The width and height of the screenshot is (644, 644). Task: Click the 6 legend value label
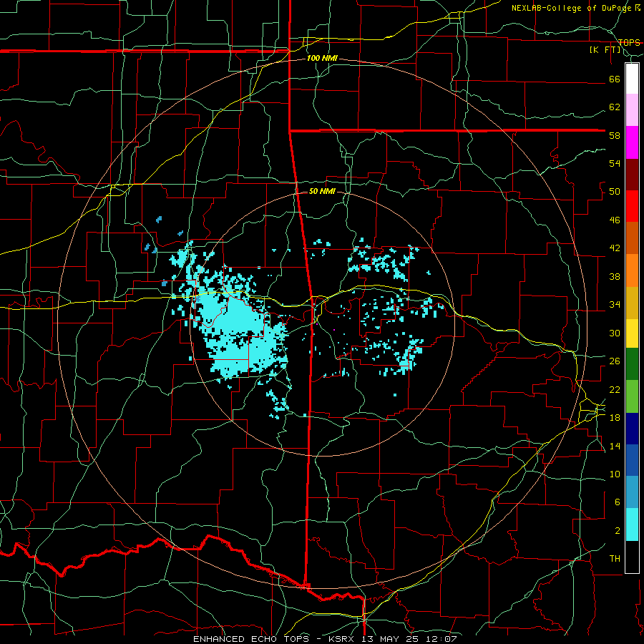tap(617, 502)
